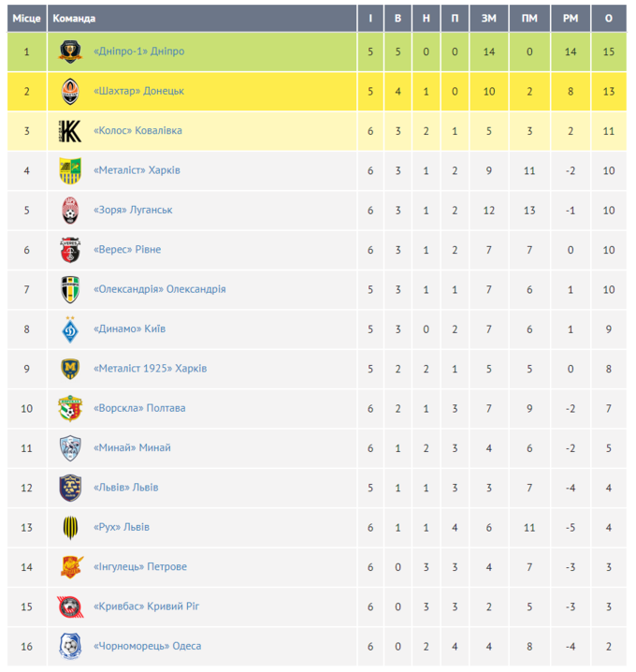The height and width of the screenshot is (672, 636).
Task: Open the «Олександрія» Олександрія team link
Action: pyautogui.click(x=160, y=289)
